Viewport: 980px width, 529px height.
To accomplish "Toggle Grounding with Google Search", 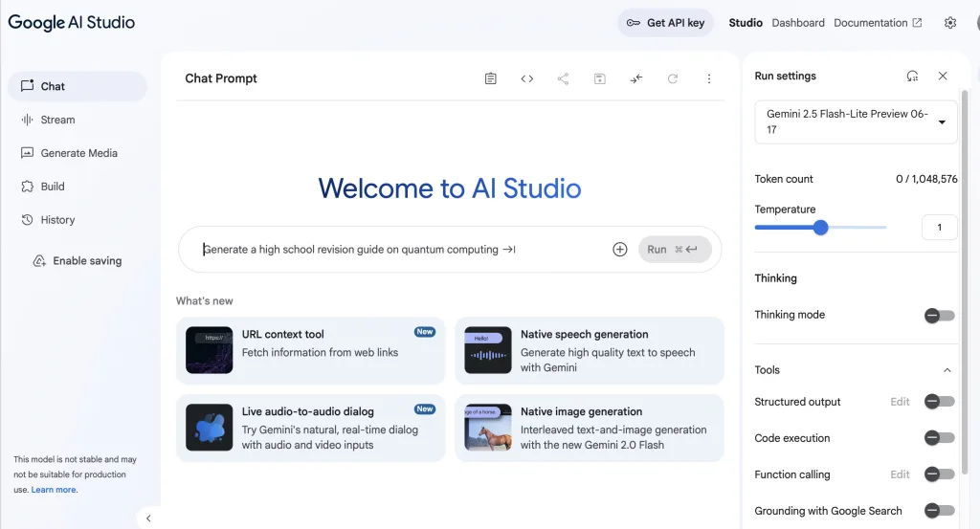I will pyautogui.click(x=940, y=511).
